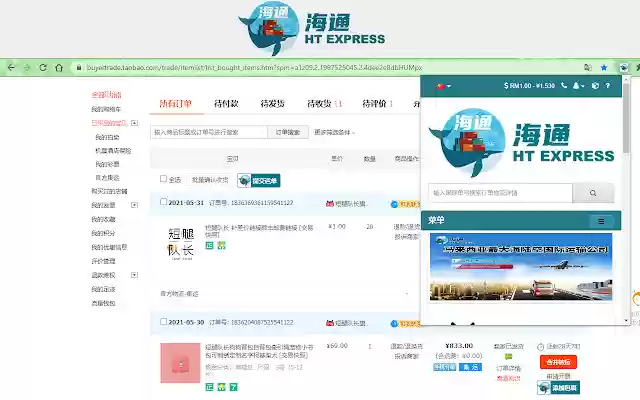
Task: Open the 短腿队长 product thumbnail image
Action: coord(181,243)
